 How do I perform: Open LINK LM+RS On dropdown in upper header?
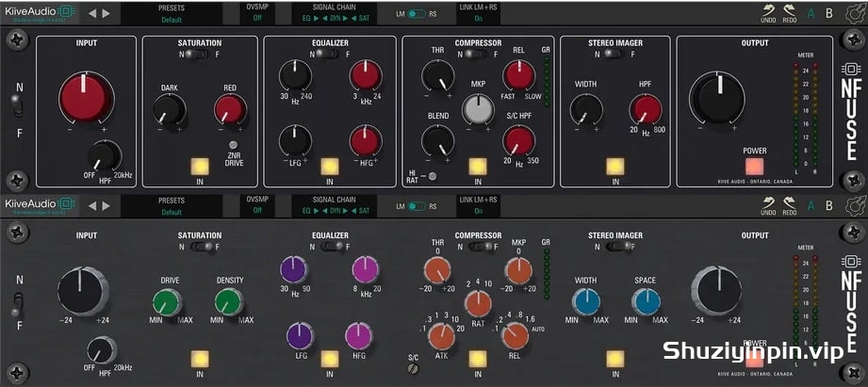tap(478, 13)
